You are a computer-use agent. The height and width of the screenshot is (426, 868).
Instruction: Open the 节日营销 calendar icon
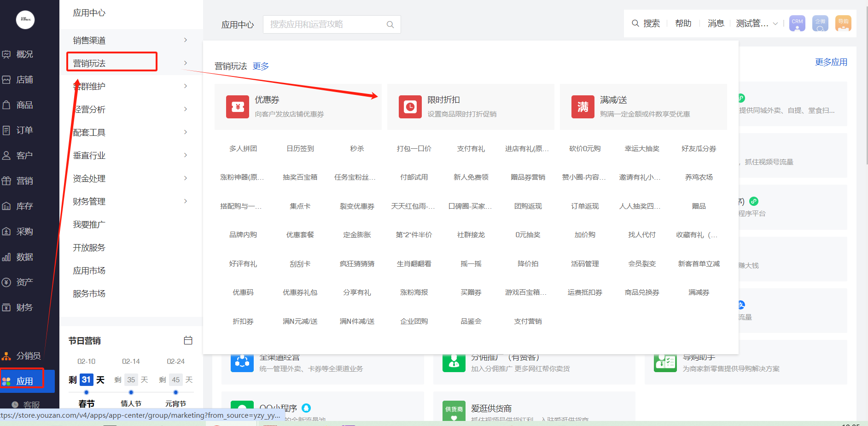(x=188, y=340)
